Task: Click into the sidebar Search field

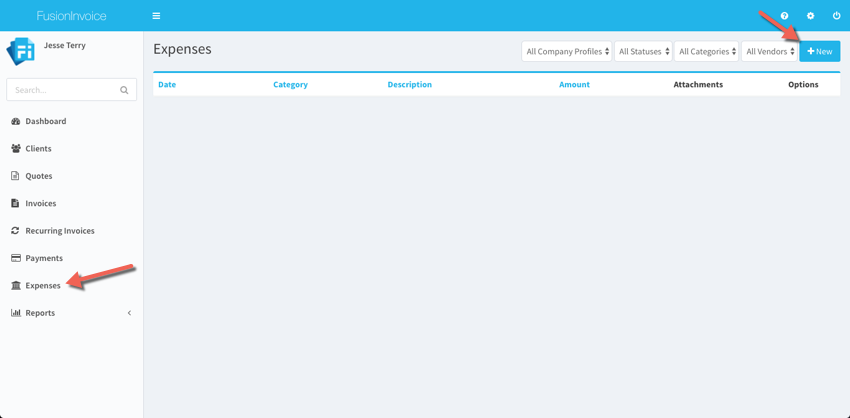Action: coord(62,90)
